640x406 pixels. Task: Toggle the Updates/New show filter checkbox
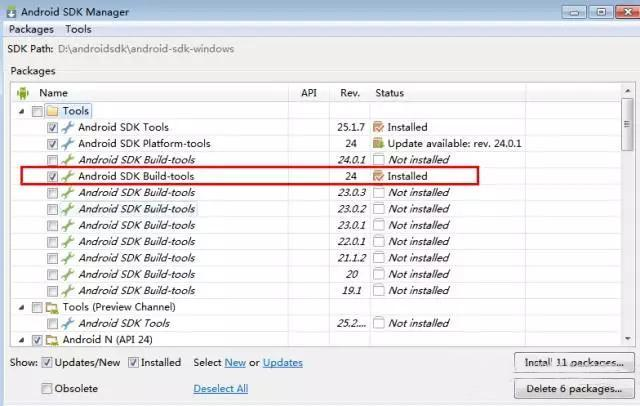pyautogui.click(x=47, y=362)
